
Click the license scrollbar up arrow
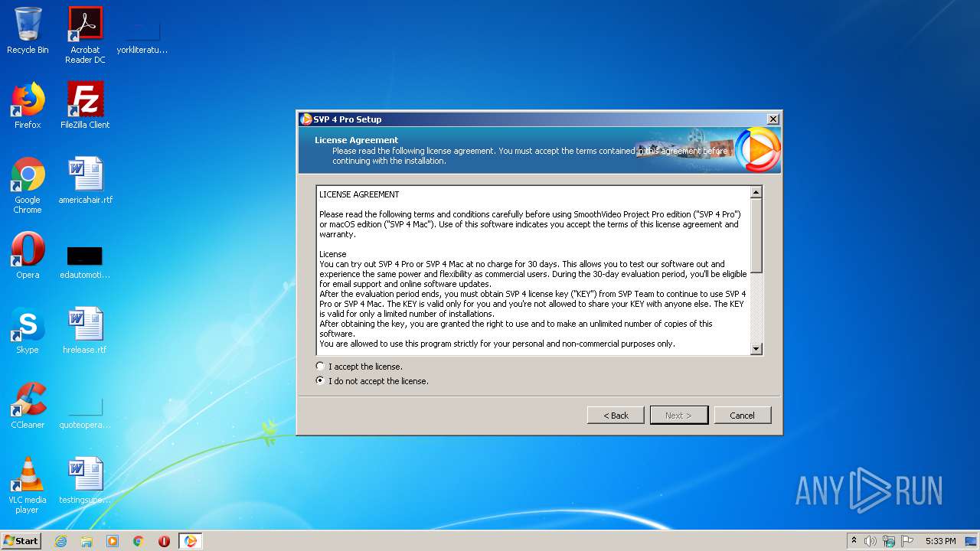pyautogui.click(x=756, y=193)
